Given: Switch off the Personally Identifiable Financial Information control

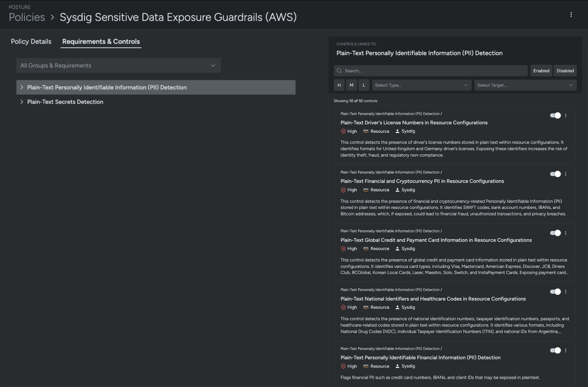Looking at the screenshot, I should tap(555, 350).
